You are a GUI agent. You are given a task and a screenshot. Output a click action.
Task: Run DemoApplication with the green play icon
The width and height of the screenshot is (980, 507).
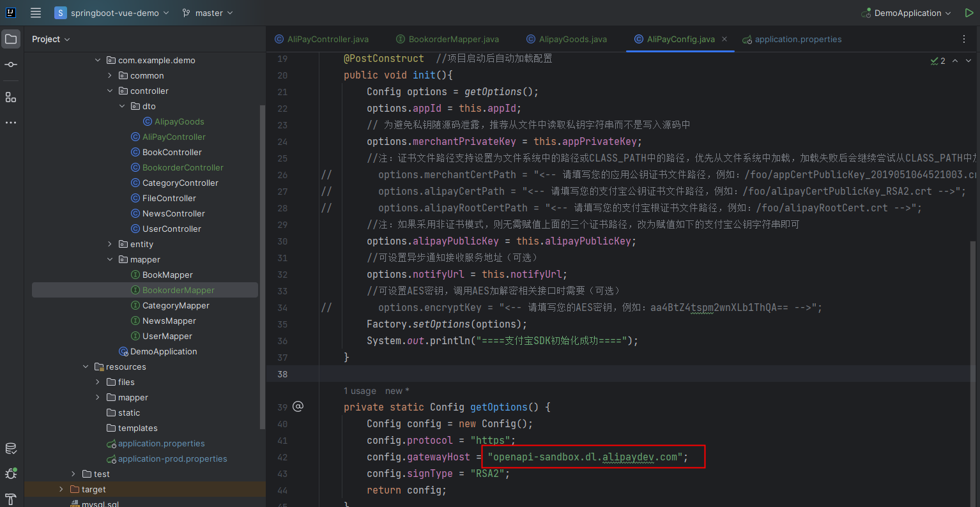pos(969,13)
